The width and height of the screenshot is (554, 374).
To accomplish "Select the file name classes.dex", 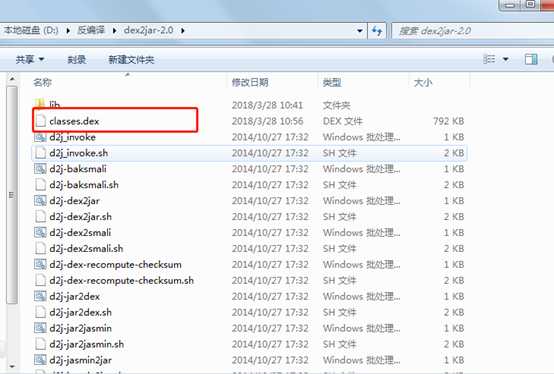I will (x=74, y=121).
